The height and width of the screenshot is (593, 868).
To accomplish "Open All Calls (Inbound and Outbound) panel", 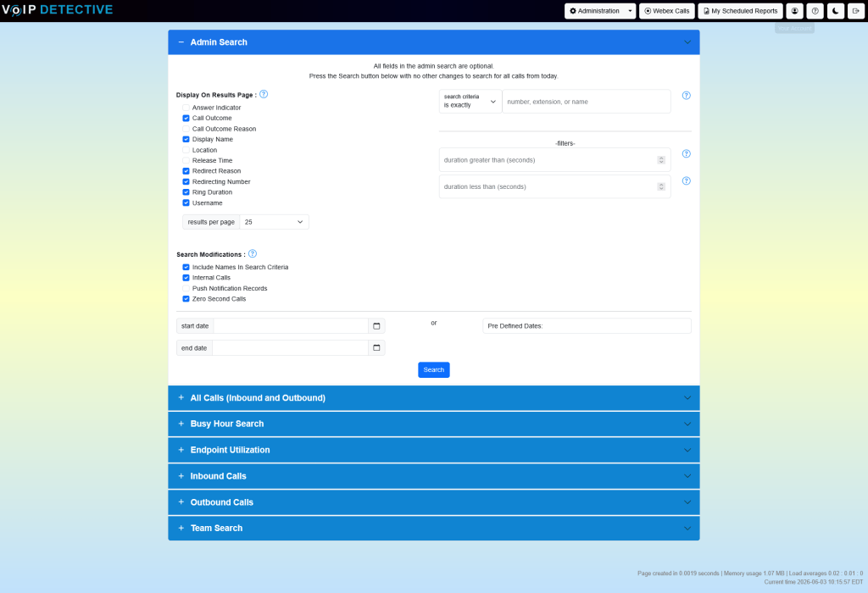I will point(258,397).
